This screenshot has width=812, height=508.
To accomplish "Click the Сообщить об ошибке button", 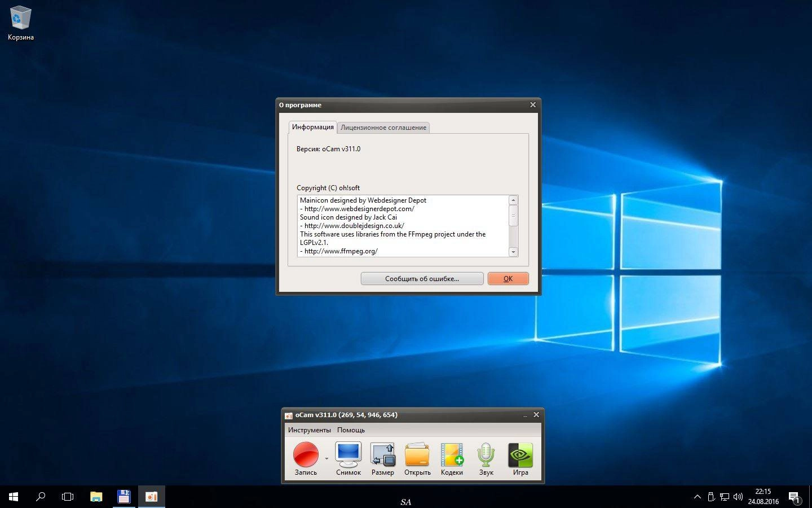I will coord(422,278).
